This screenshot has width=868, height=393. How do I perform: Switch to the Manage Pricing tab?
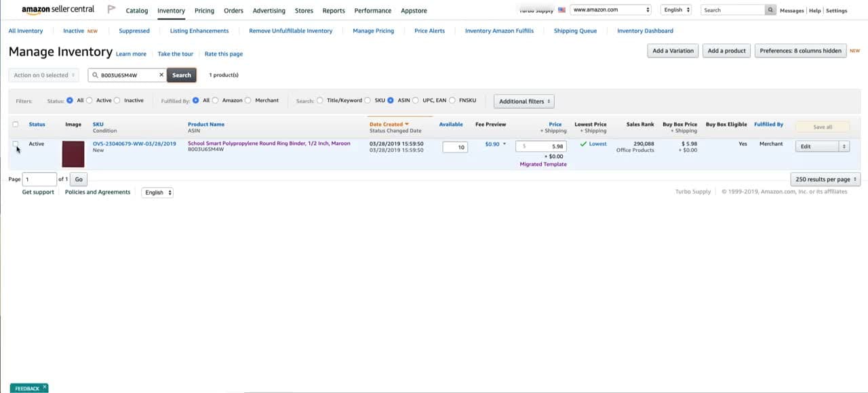374,31
